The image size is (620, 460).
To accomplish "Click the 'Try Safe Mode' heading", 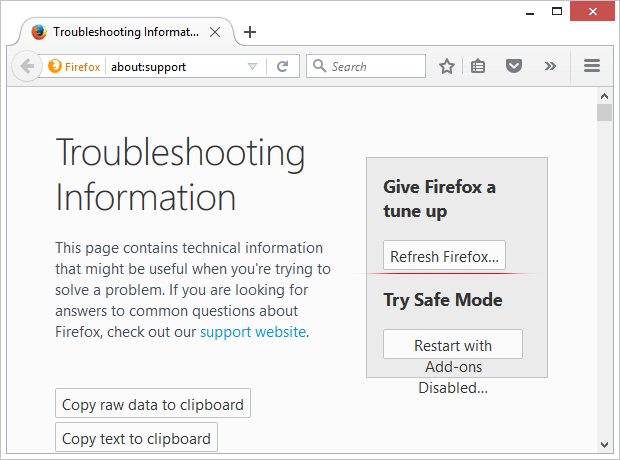I will tap(443, 300).
